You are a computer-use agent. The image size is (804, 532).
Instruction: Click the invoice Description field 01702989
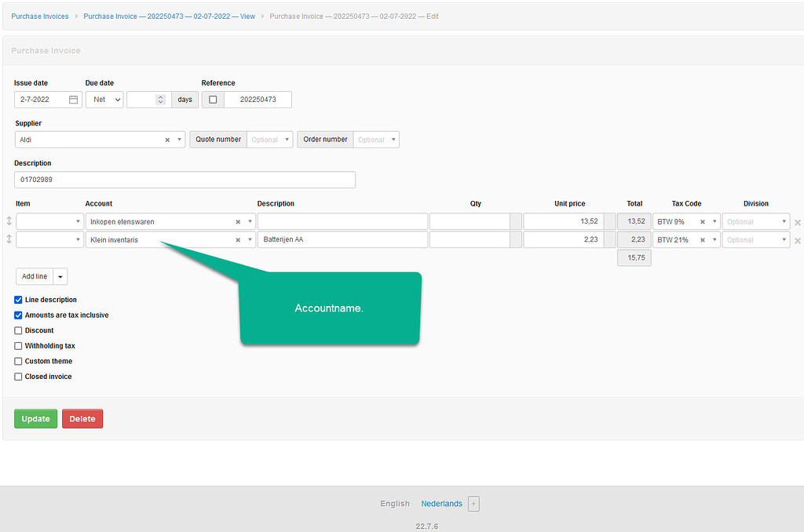[185, 180]
